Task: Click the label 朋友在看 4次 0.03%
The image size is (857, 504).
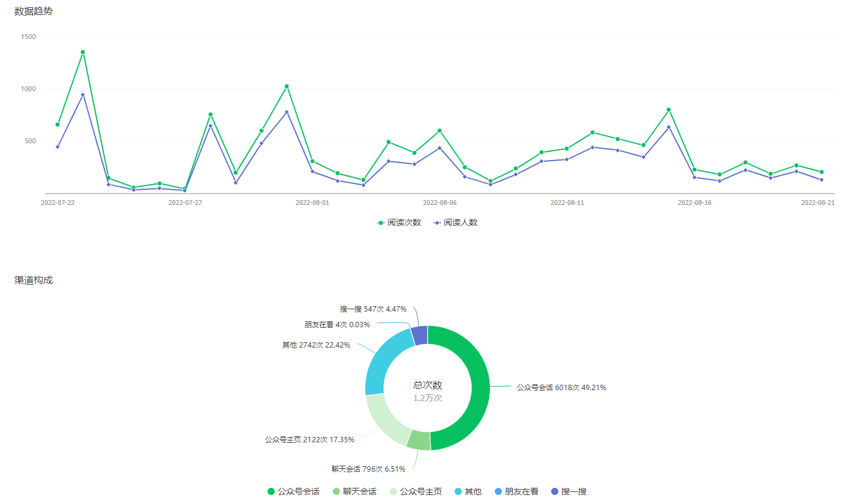Action: 337,325
